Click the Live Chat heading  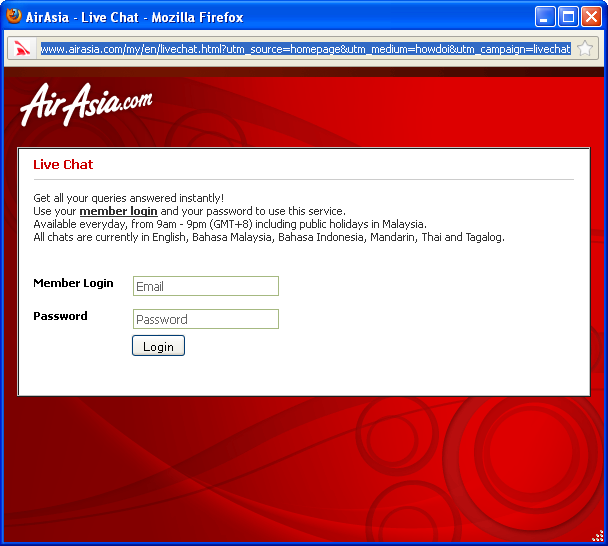pyautogui.click(x=63, y=164)
